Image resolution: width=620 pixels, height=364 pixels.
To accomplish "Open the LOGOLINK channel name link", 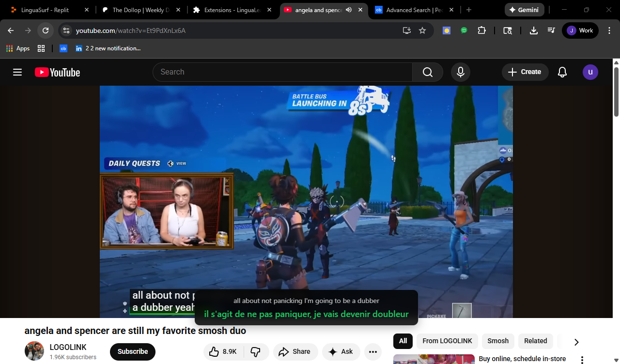I will [x=68, y=347].
